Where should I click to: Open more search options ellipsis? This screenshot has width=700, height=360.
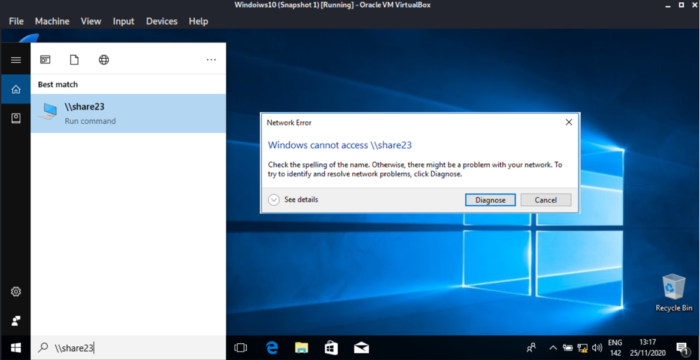211,60
